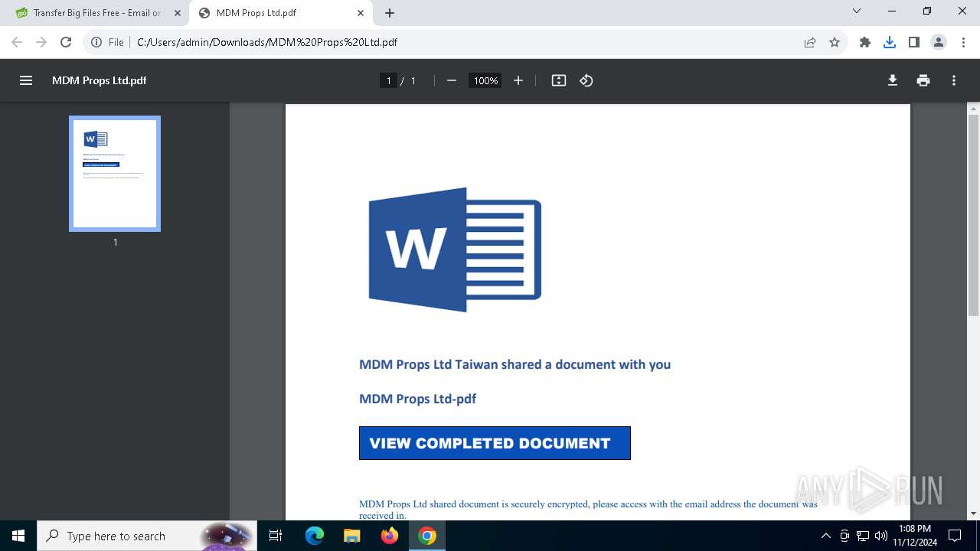Close the Transfer Big Files tab
Viewport: 980px width, 551px height.
click(178, 13)
